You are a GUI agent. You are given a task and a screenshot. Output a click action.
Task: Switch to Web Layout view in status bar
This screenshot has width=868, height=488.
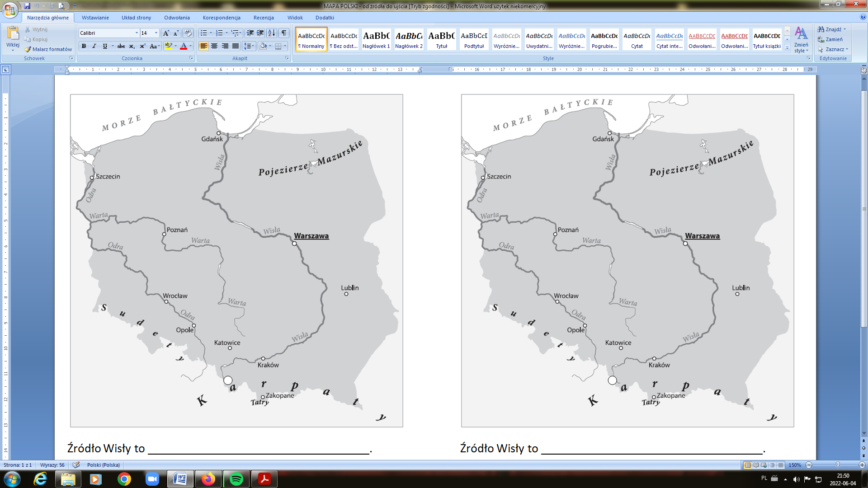764,464
